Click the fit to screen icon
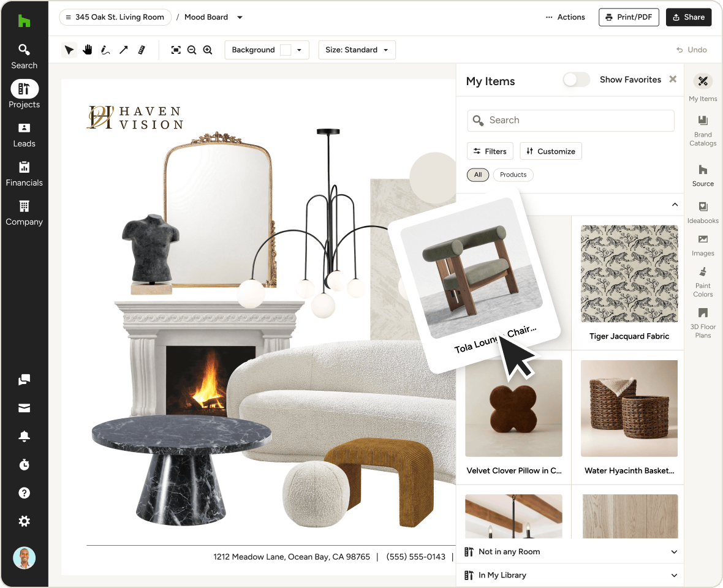The height and width of the screenshot is (588, 723). point(176,50)
